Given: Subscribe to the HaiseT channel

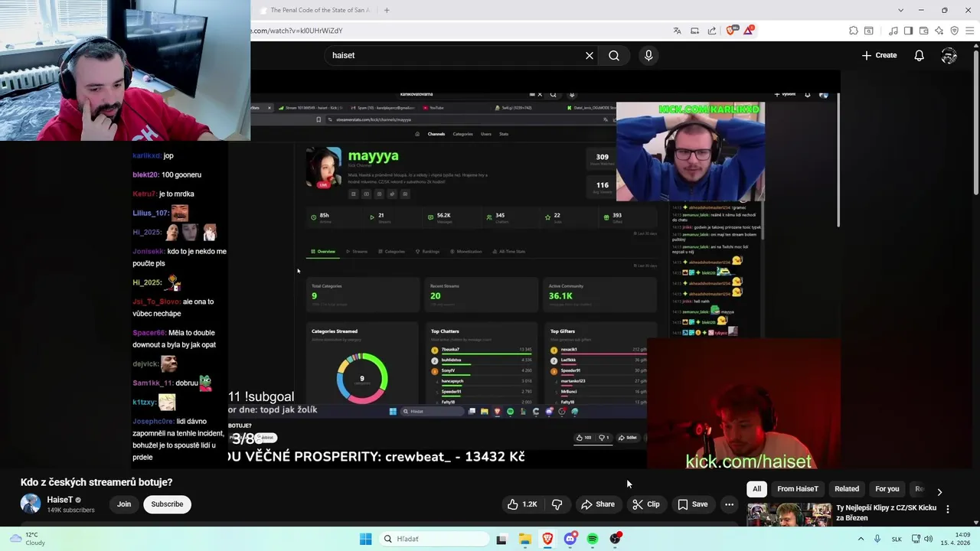Looking at the screenshot, I should 167,504.
